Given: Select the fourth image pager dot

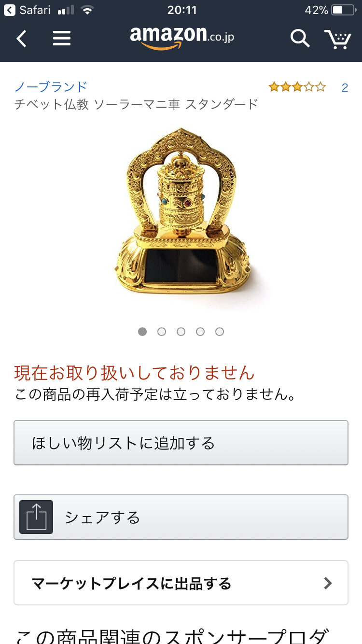Looking at the screenshot, I should [200, 332].
